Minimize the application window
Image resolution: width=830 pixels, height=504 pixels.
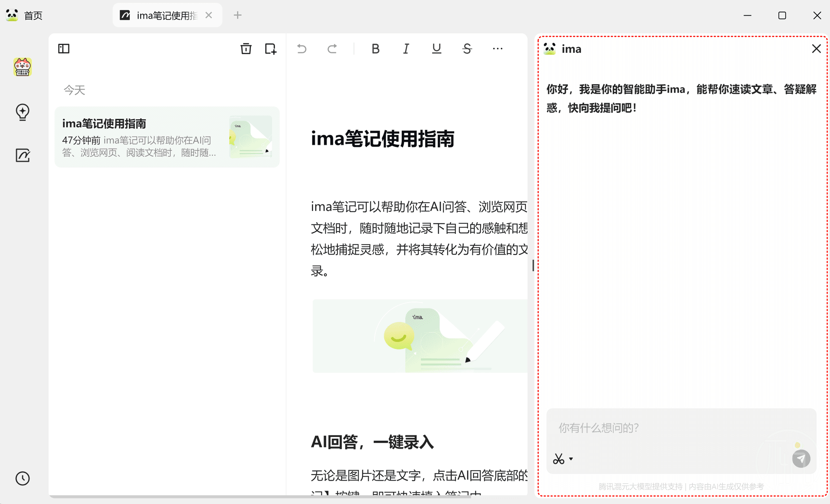pyautogui.click(x=747, y=16)
